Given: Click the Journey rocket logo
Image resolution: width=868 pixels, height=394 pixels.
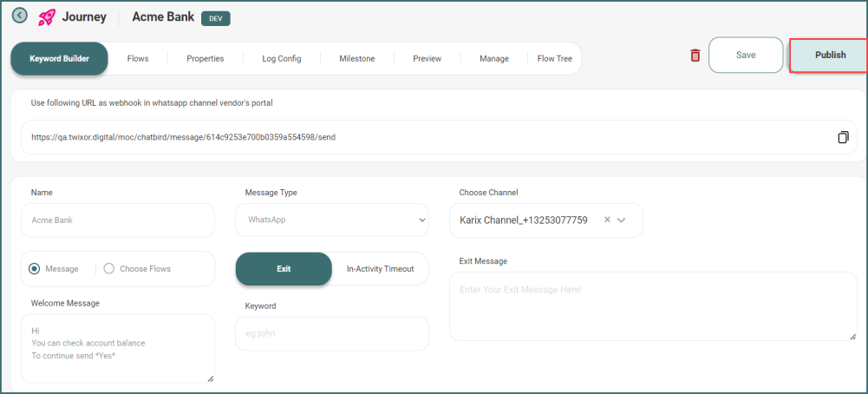Looking at the screenshot, I should [47, 17].
